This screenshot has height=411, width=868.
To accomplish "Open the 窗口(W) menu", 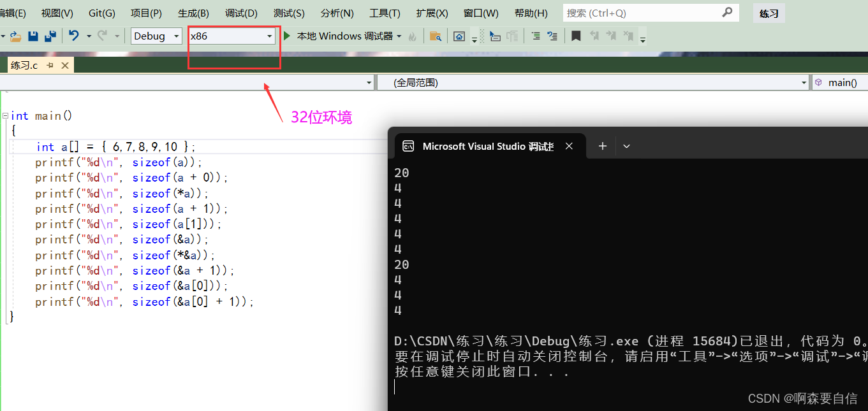I will pos(481,13).
